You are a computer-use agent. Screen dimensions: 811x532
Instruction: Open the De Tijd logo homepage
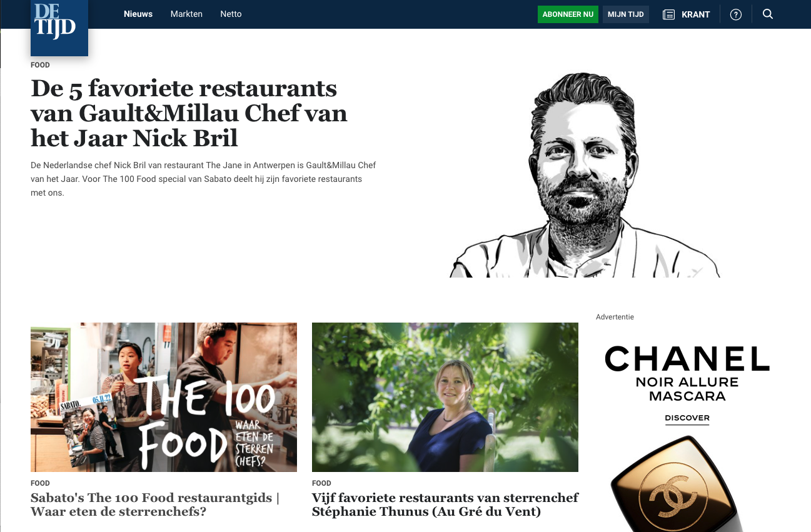pos(59,28)
